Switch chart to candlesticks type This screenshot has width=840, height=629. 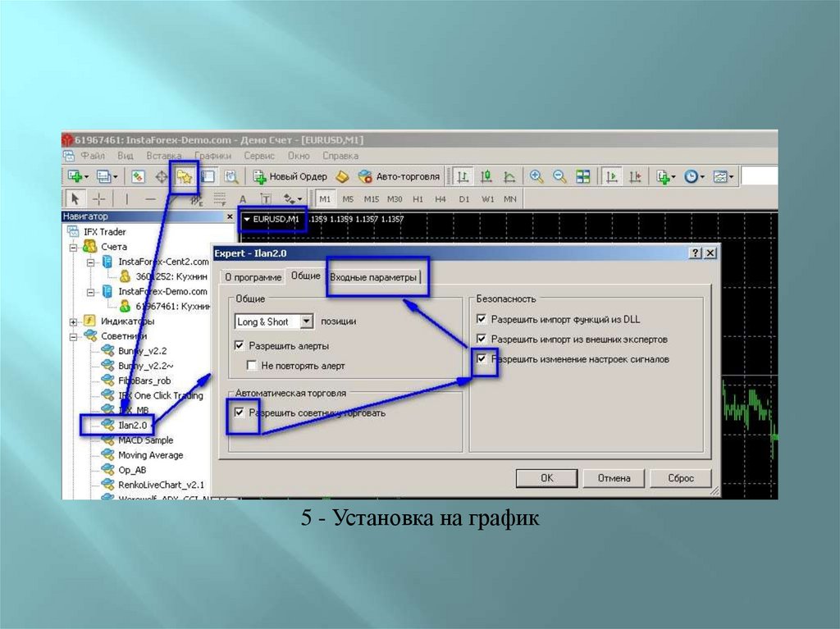click(486, 176)
